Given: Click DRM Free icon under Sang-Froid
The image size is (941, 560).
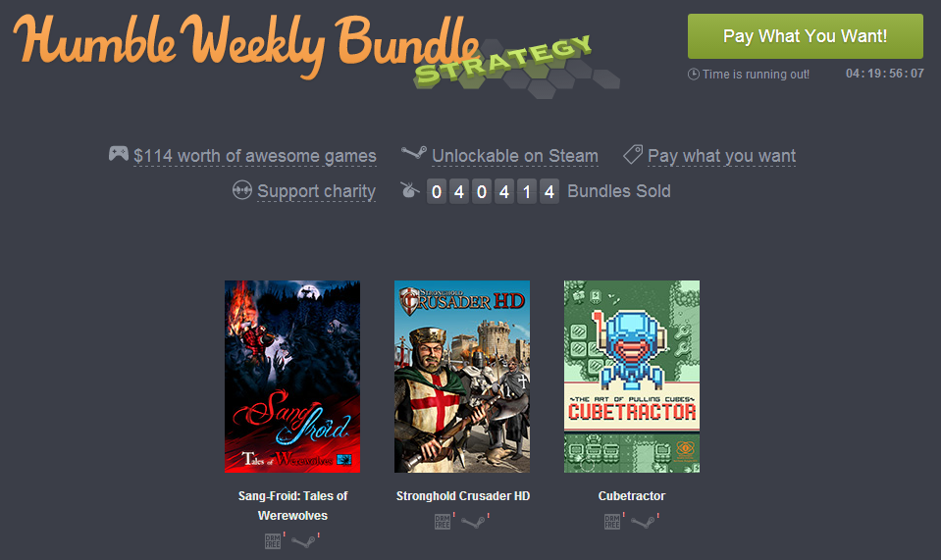Looking at the screenshot, I should tap(273, 541).
